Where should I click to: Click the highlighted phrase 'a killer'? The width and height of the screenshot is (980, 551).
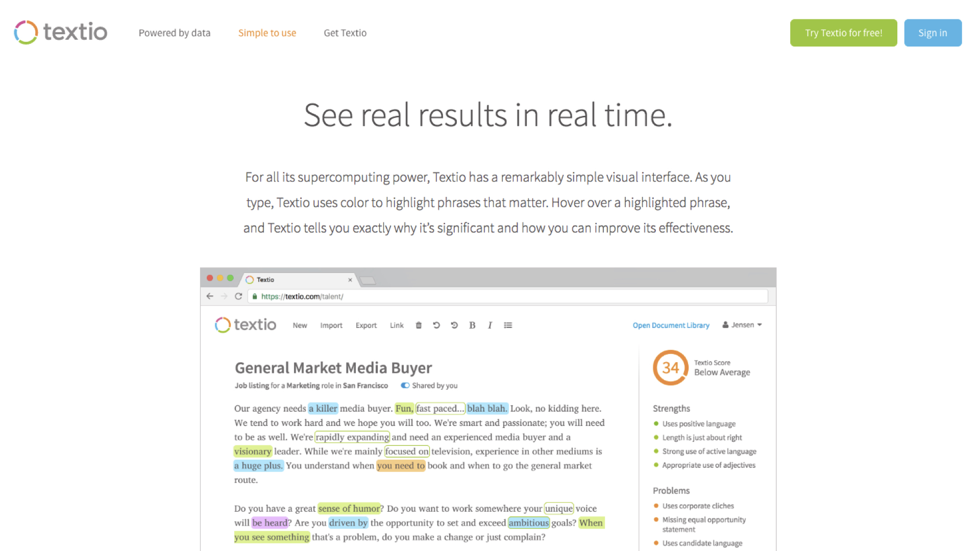(323, 408)
